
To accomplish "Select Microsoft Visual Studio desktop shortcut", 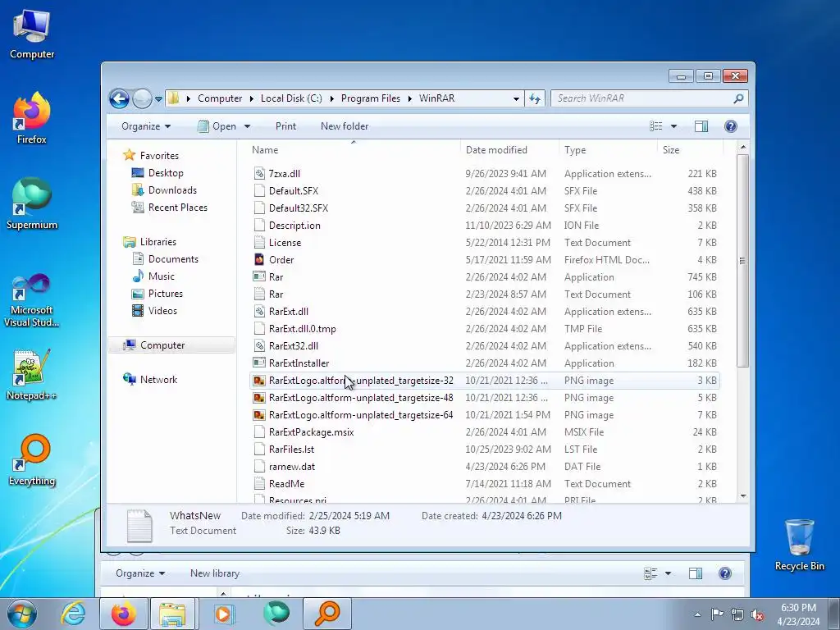I will [x=32, y=300].
